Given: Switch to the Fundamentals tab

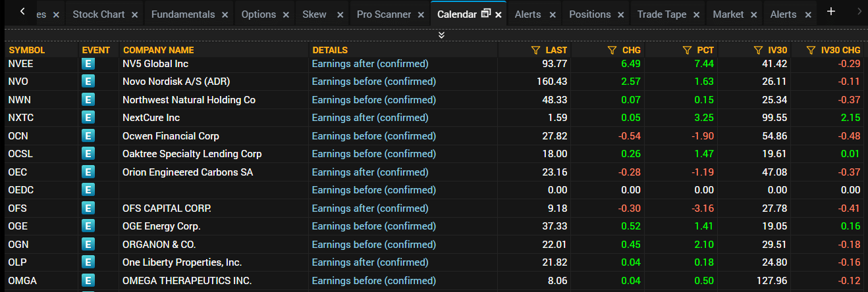Looking at the screenshot, I should coord(183,14).
